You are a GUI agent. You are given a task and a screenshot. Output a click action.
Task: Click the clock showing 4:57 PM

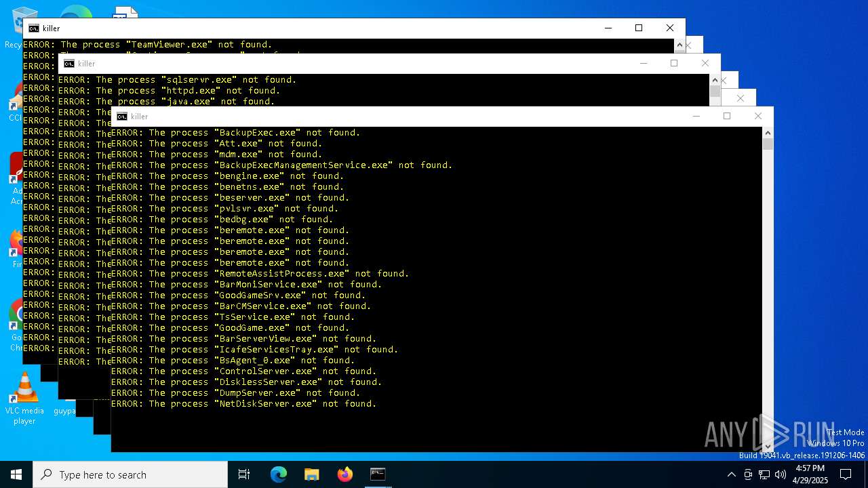click(810, 474)
